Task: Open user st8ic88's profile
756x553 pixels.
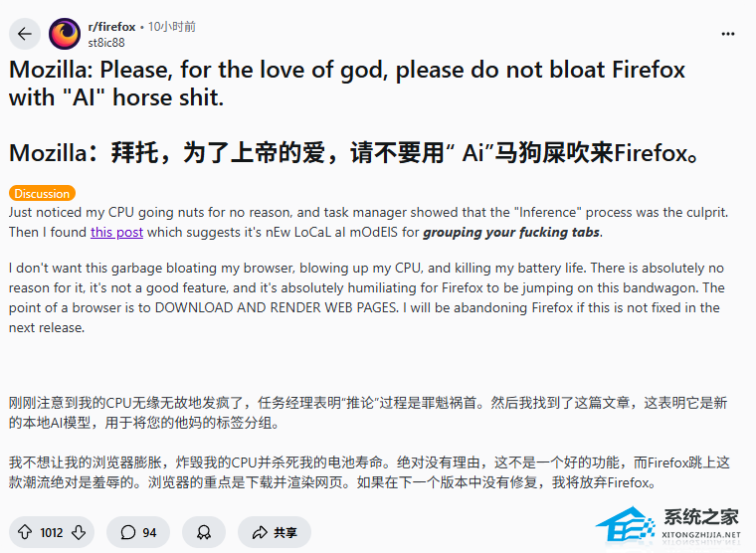Action: pos(106,42)
